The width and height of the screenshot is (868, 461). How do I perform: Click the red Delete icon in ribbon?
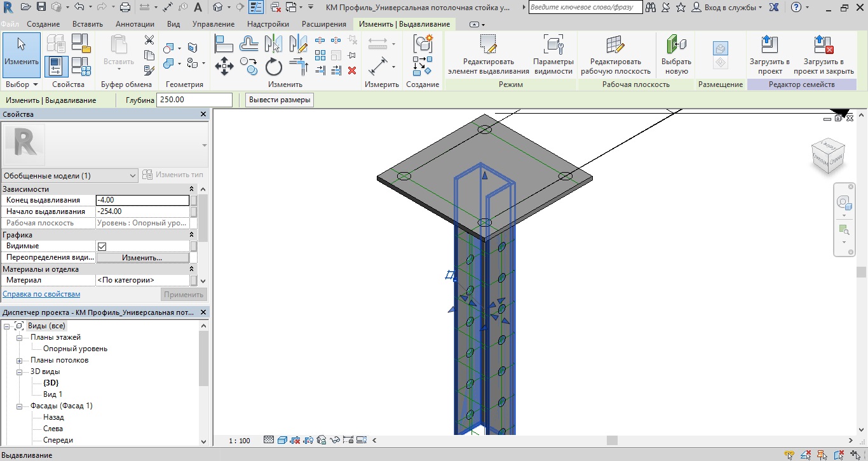click(351, 70)
